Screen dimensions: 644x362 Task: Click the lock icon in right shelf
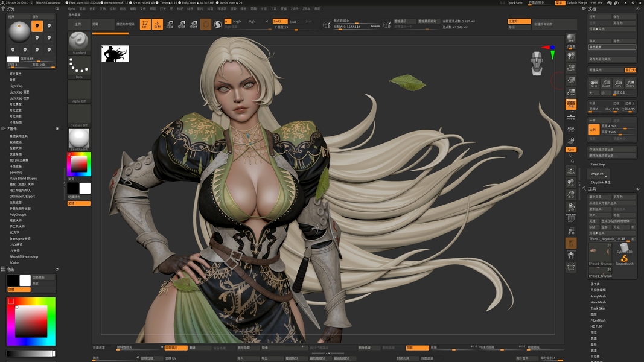click(x=571, y=141)
